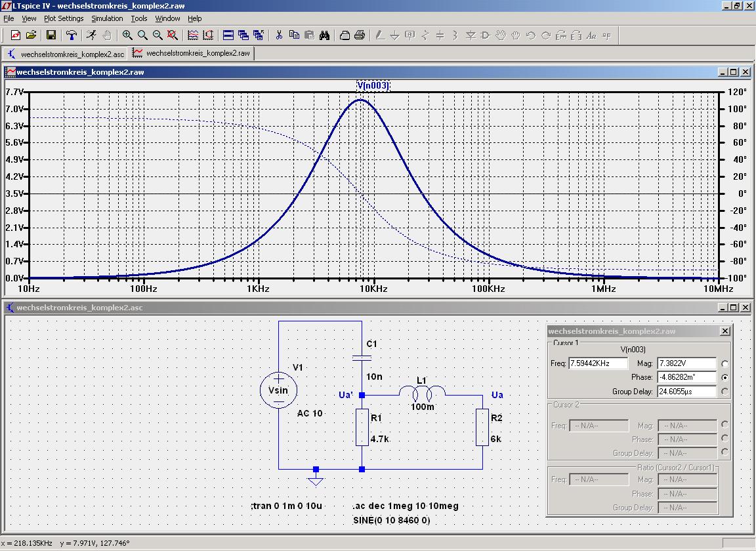
Task: Save file using the floppy disk icon
Action: pos(51,35)
